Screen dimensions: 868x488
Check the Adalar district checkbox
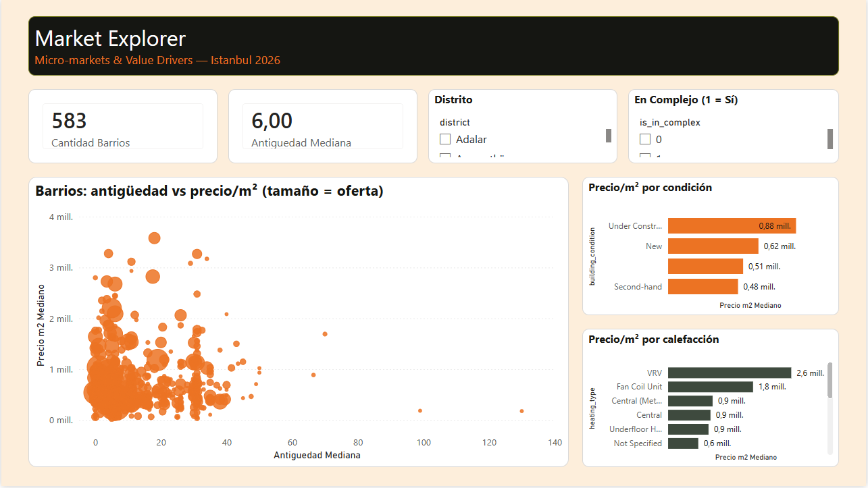445,139
